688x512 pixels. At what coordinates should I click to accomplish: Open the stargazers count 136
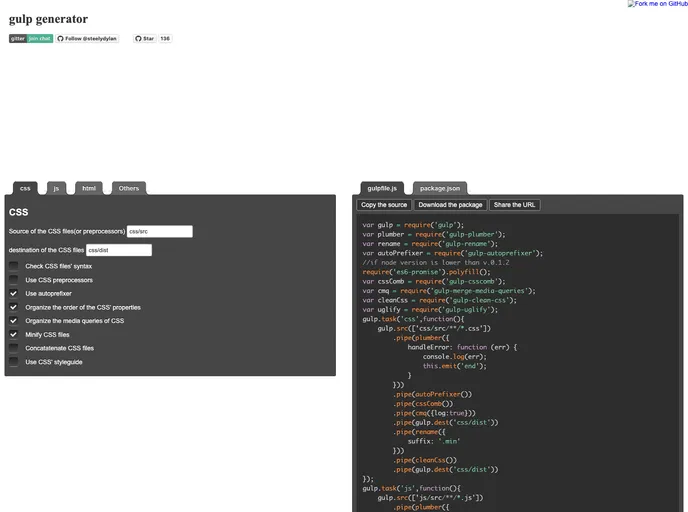[x=165, y=38]
